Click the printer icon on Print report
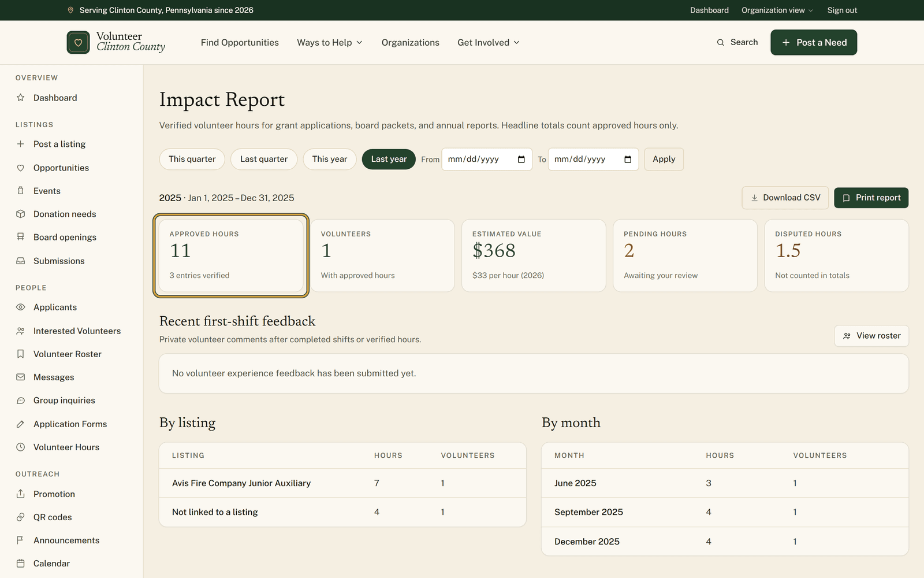Viewport: 924px width, 578px height. 846,198
